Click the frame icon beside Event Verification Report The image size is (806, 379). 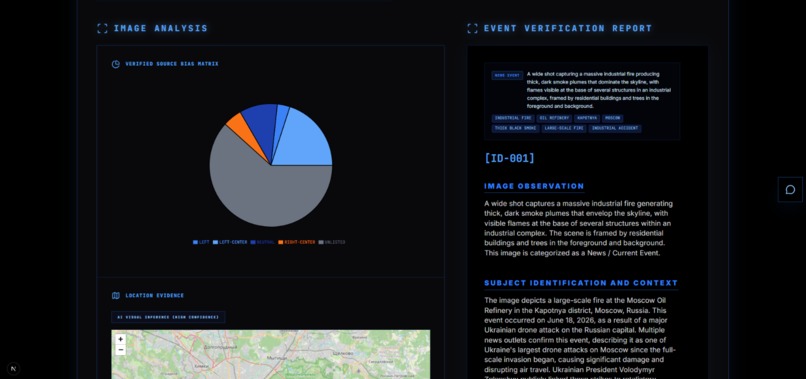pyautogui.click(x=472, y=28)
